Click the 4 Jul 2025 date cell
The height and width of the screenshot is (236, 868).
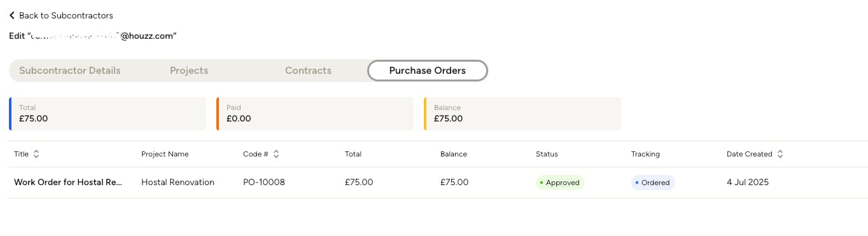point(748,183)
